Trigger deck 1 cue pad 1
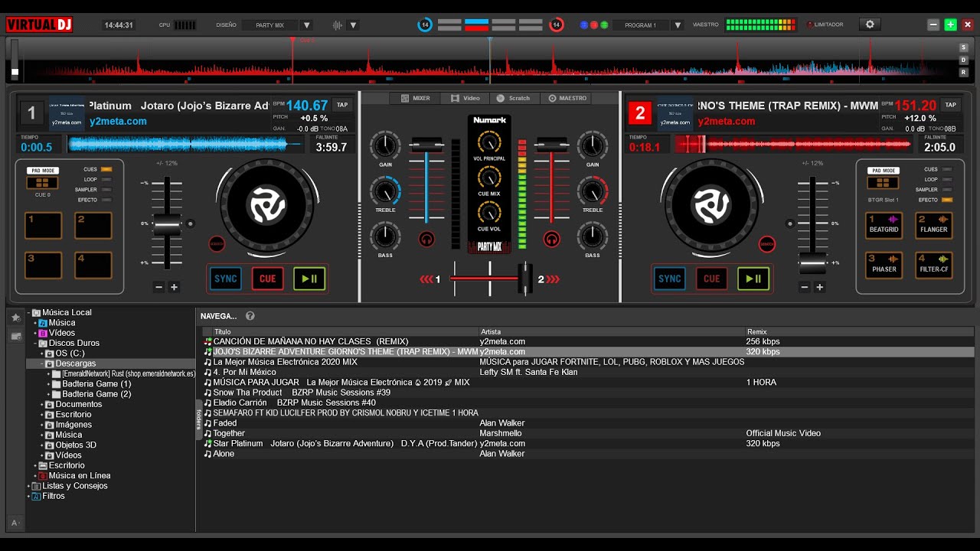The width and height of the screenshot is (980, 551). pyautogui.click(x=43, y=226)
